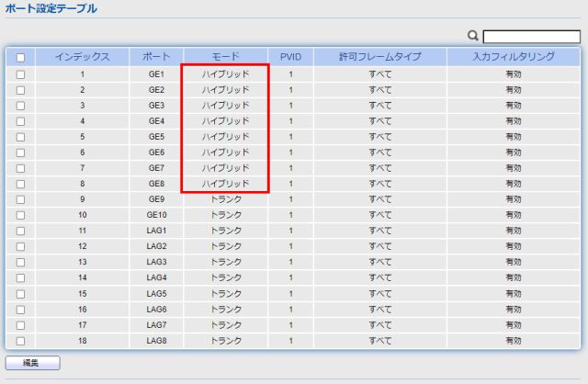588x384 pixels.
Task: Check the box for port GE2
Action: click(20, 90)
